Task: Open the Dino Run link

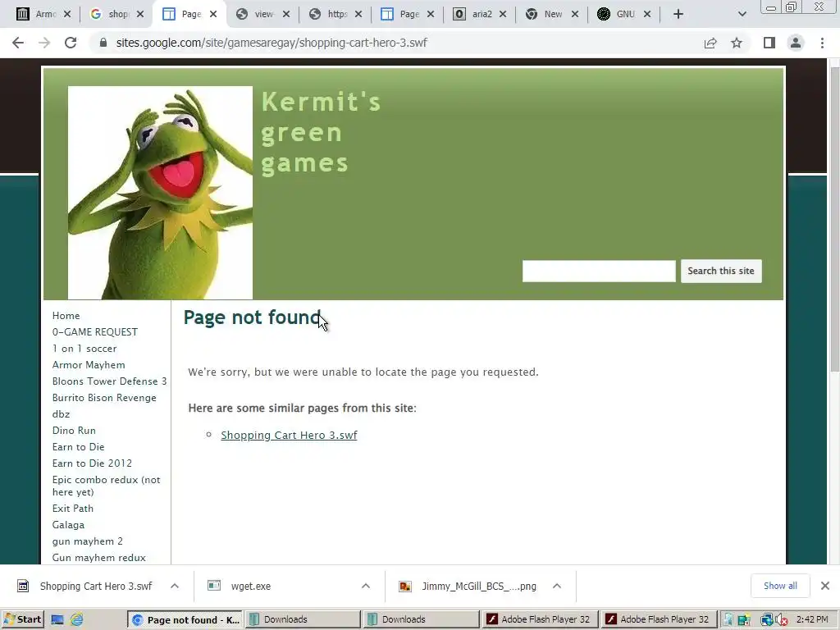Action: pyautogui.click(x=74, y=430)
